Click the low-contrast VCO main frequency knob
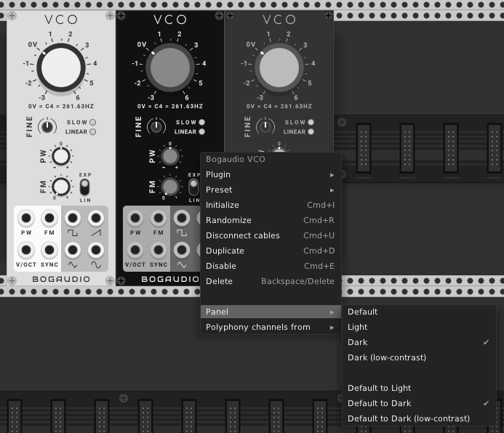This screenshot has height=433, width=504. (x=279, y=68)
